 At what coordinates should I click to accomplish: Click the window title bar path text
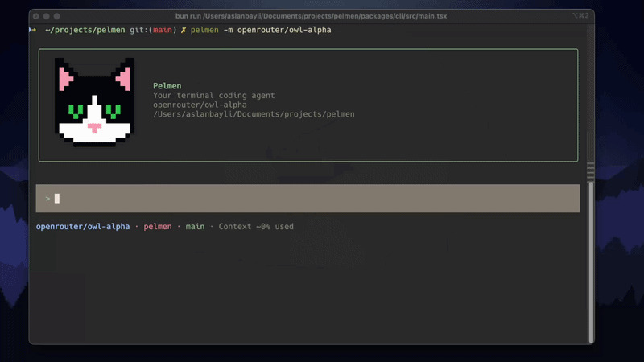311,16
